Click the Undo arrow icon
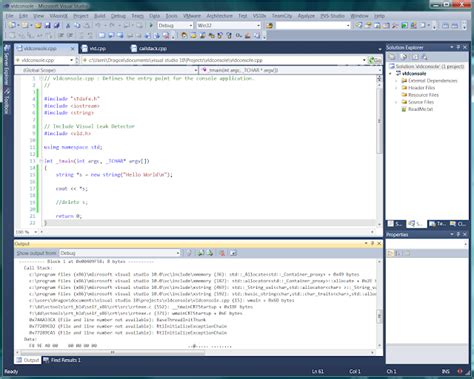Viewport: 474px width, 379px height. coord(98,25)
